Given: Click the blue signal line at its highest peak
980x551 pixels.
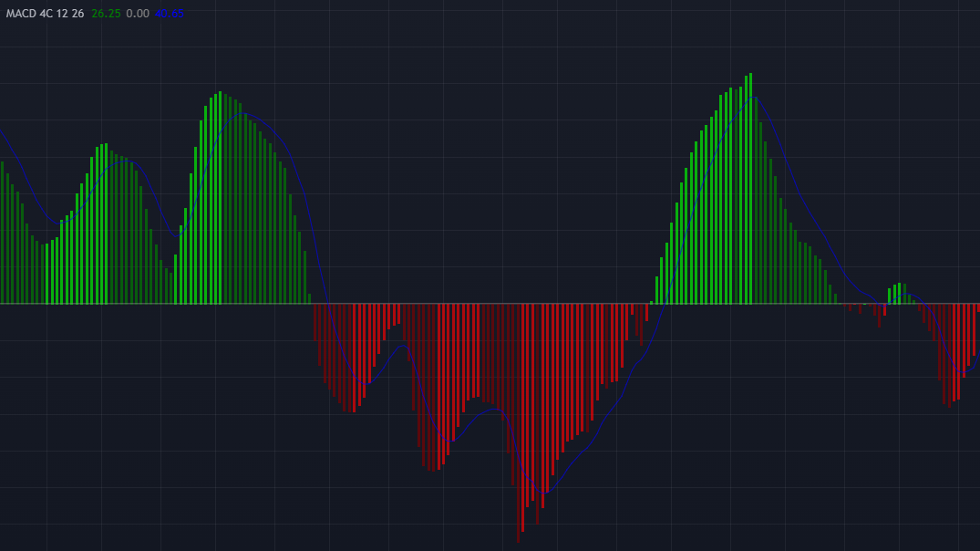Looking at the screenshot, I should point(755,98).
